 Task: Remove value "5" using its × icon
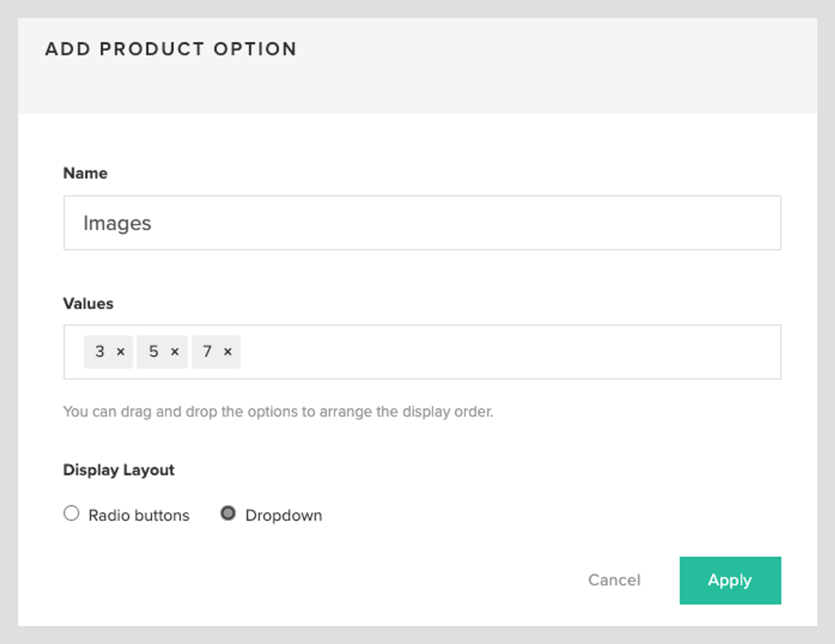pos(175,352)
